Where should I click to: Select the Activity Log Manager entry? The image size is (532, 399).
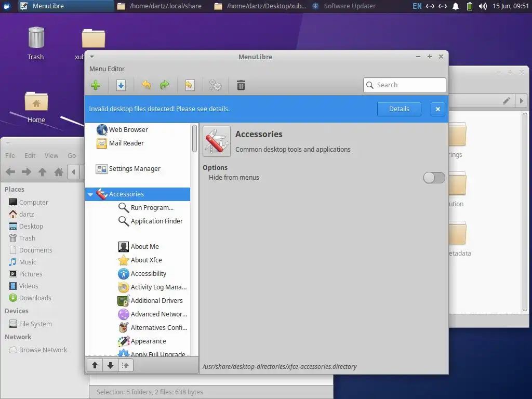[137, 287]
